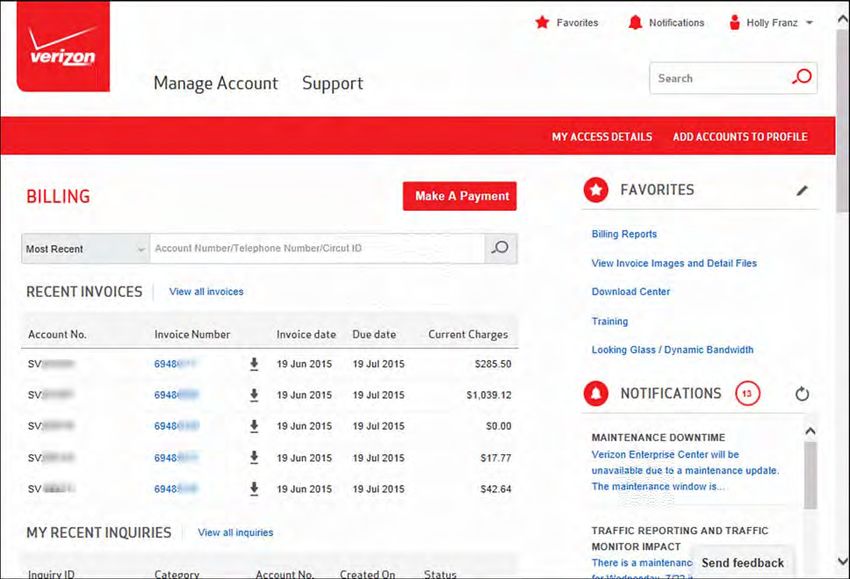
Task: Click the page scroll-up arrow
Action: [843, 19]
